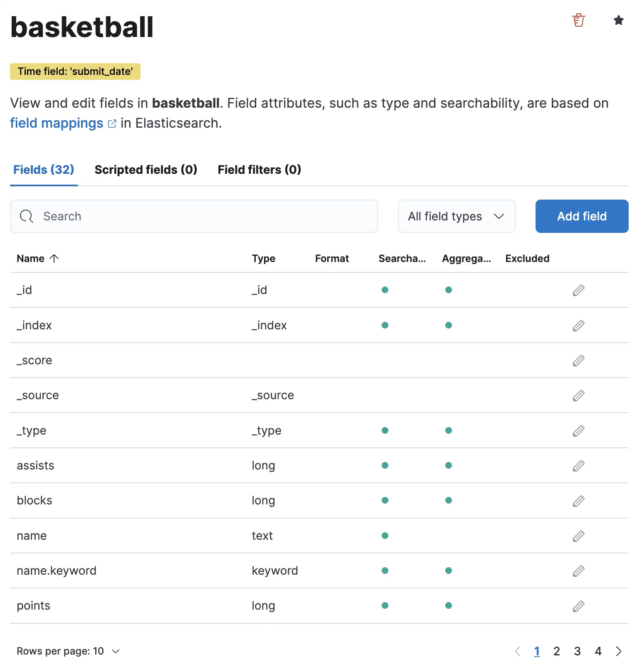Image resolution: width=632 pixels, height=672 pixels.
Task: Switch to the Scripted fields tab
Action: pos(146,170)
